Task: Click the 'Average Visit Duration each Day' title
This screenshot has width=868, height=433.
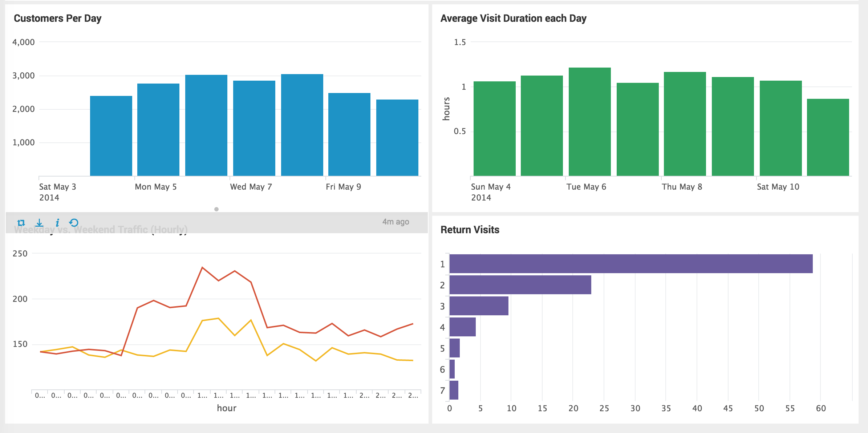Action: [513, 18]
